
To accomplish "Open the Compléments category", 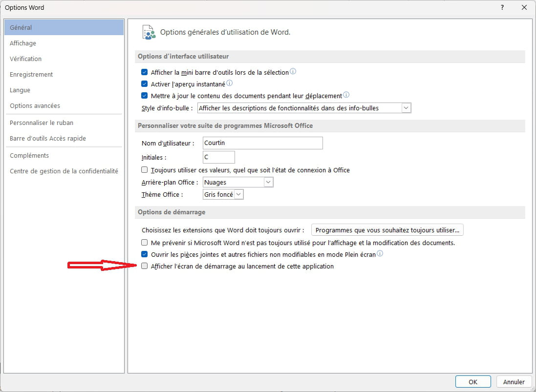I will [64, 155].
